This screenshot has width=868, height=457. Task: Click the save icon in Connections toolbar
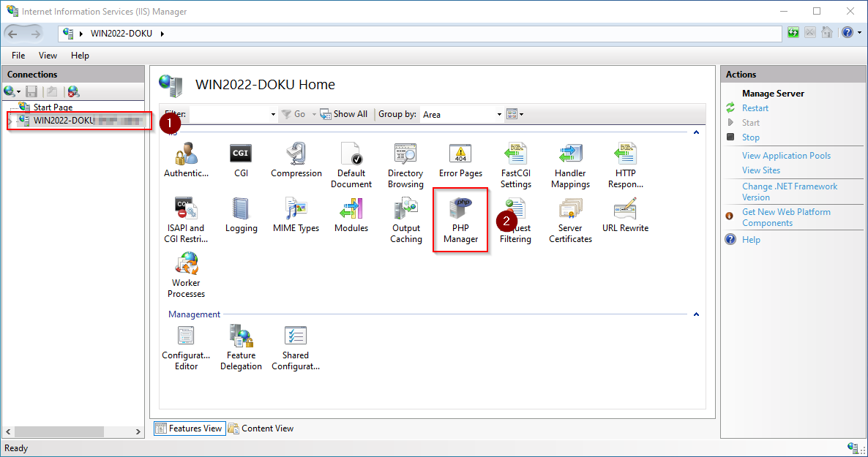coord(31,91)
